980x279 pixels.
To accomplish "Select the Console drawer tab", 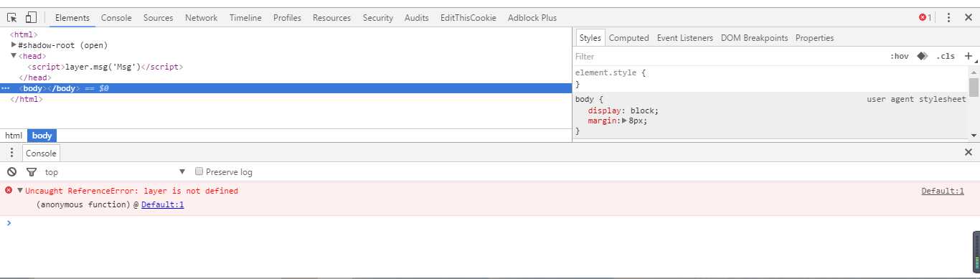I will 41,153.
